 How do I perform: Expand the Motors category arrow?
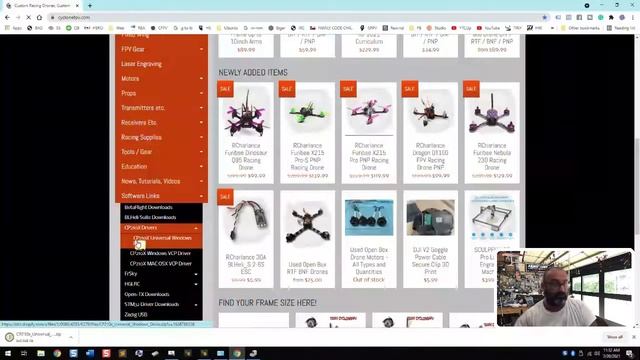(201, 78)
